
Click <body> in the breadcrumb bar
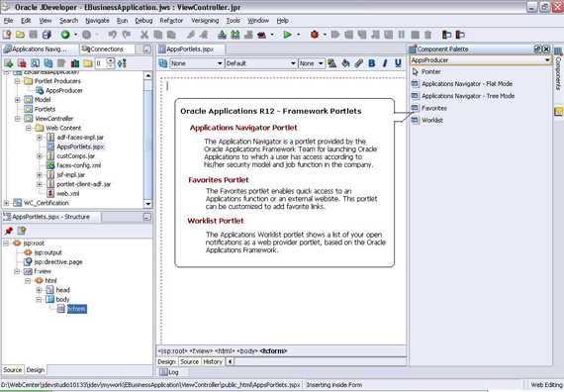click(x=247, y=351)
